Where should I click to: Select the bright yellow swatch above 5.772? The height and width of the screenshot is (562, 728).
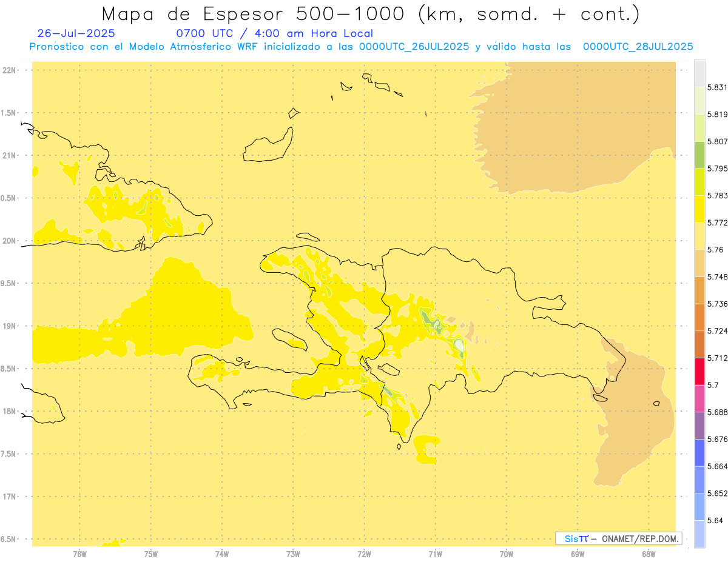[x=699, y=209]
